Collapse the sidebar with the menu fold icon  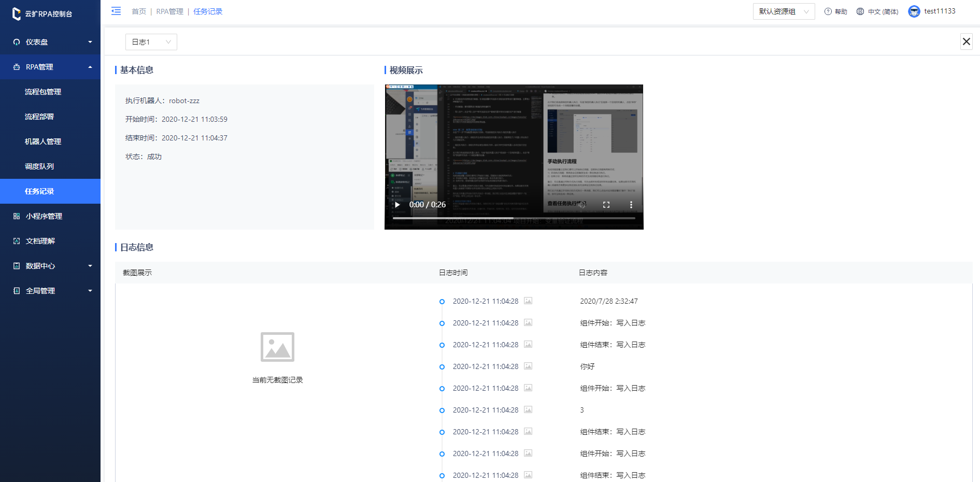coord(116,11)
